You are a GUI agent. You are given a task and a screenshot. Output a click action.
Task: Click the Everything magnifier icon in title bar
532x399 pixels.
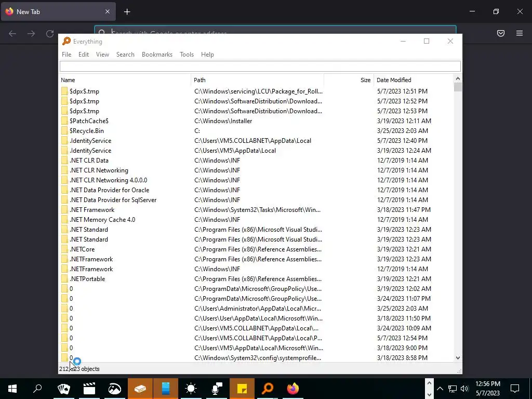pos(66,42)
